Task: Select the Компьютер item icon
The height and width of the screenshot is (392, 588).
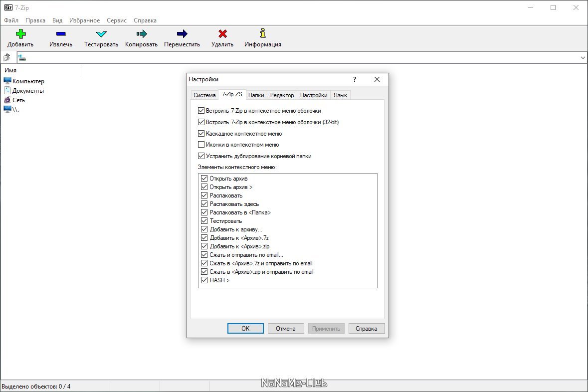Action: pos(7,81)
